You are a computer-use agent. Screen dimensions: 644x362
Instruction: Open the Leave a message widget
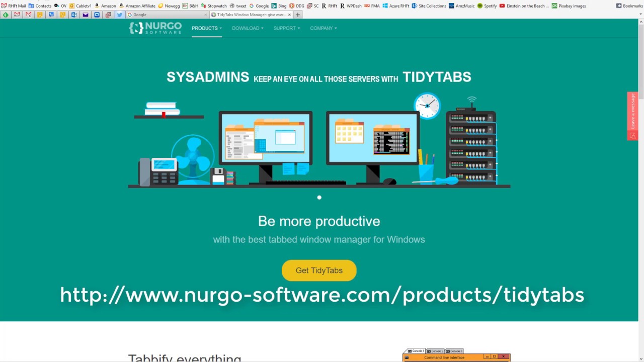632,116
